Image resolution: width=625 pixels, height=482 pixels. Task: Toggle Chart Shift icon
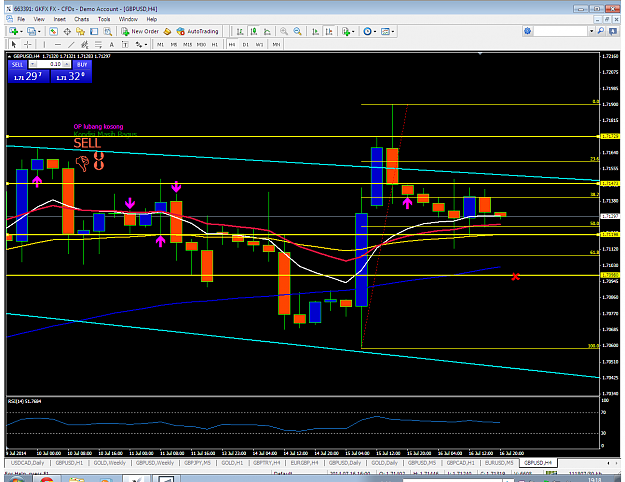tap(329, 31)
